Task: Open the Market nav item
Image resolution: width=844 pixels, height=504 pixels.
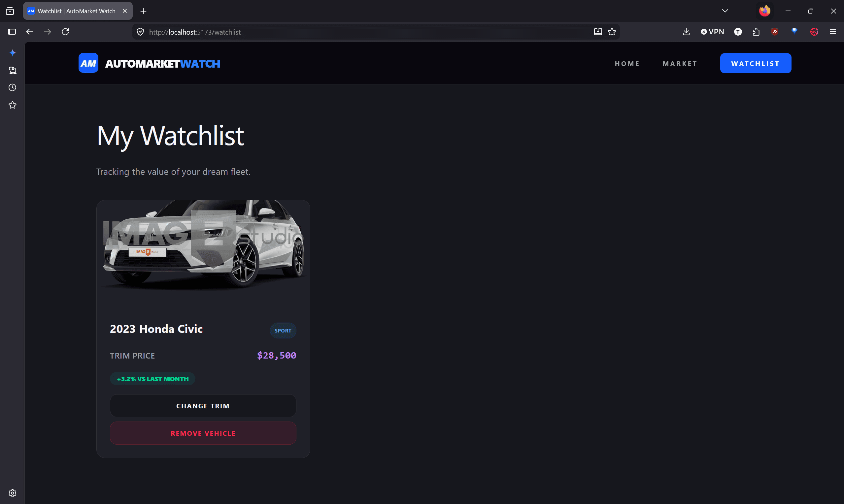Action: (680, 64)
